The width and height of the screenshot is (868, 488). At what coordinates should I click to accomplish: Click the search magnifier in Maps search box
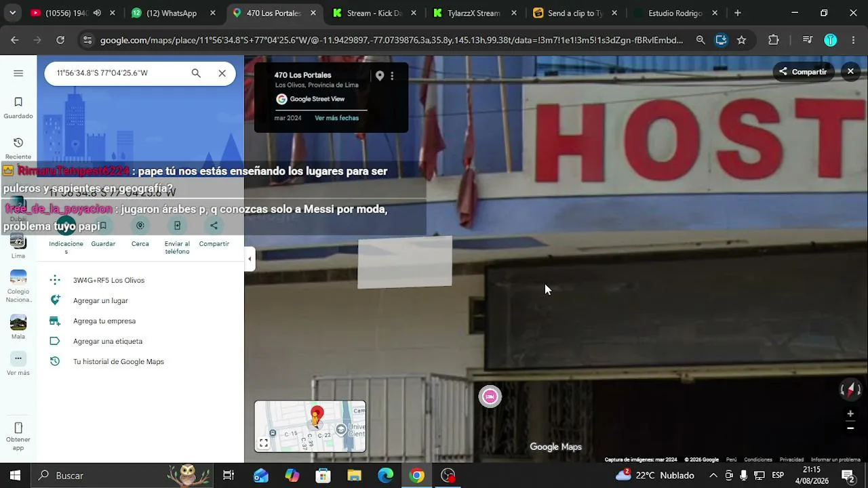pos(196,73)
